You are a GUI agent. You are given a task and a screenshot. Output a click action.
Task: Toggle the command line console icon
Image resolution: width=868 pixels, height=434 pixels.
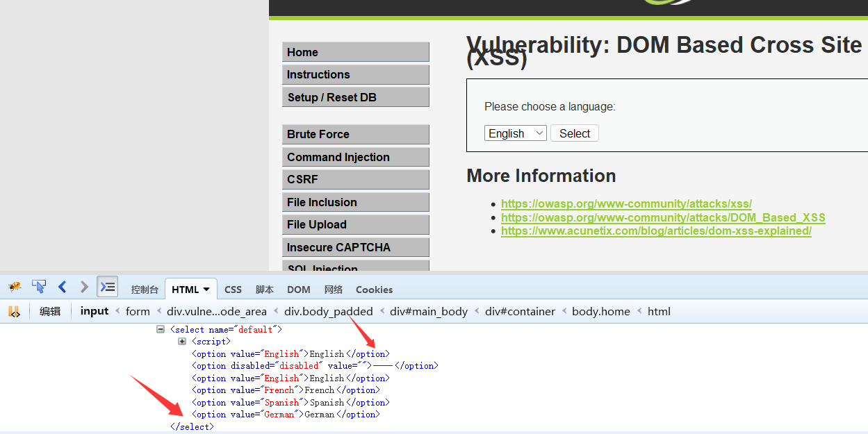tap(108, 286)
